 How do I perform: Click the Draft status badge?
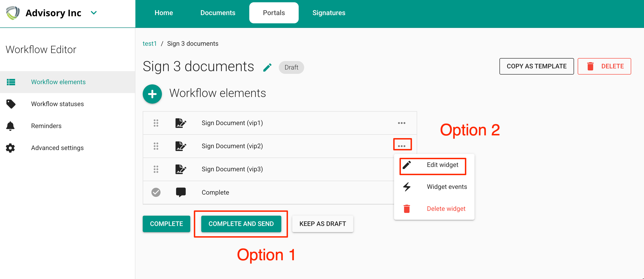click(291, 67)
